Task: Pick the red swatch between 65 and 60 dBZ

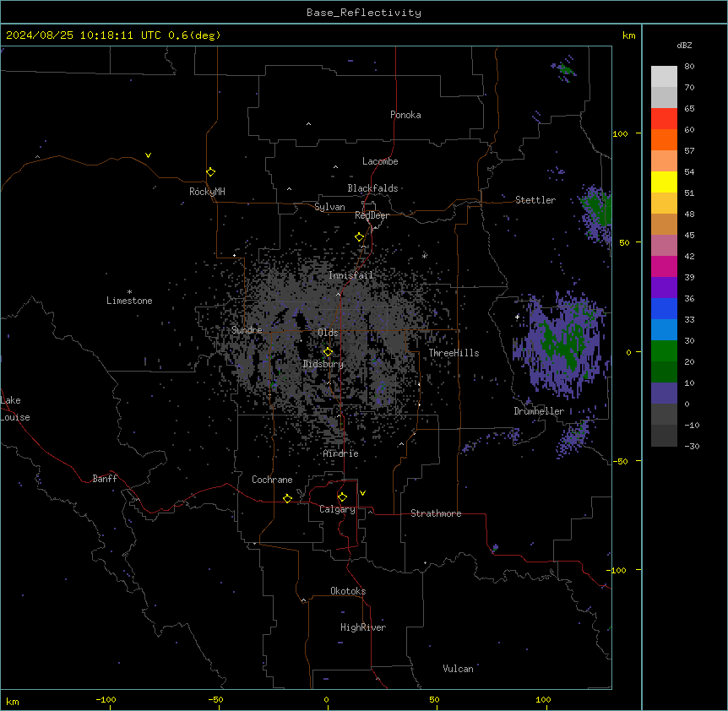Action: [664, 119]
